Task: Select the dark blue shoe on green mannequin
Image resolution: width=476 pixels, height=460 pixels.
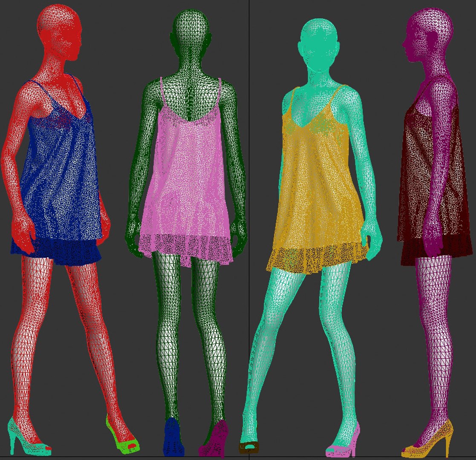Action: pyautogui.click(x=173, y=437)
